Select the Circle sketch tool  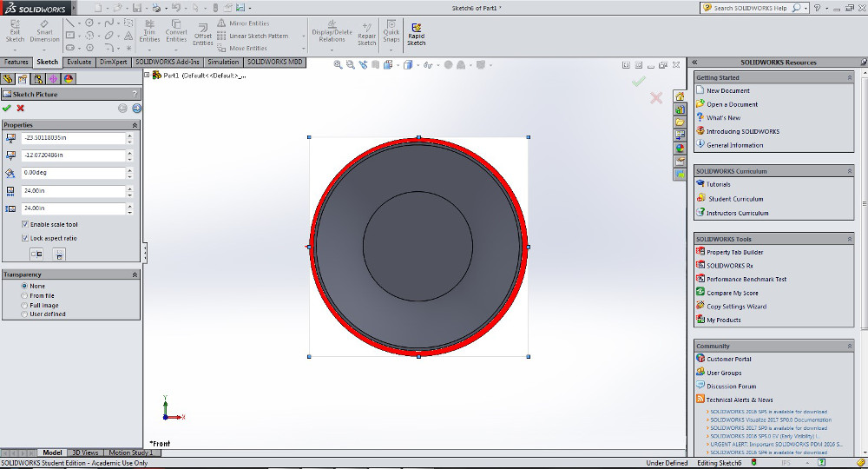click(x=89, y=23)
